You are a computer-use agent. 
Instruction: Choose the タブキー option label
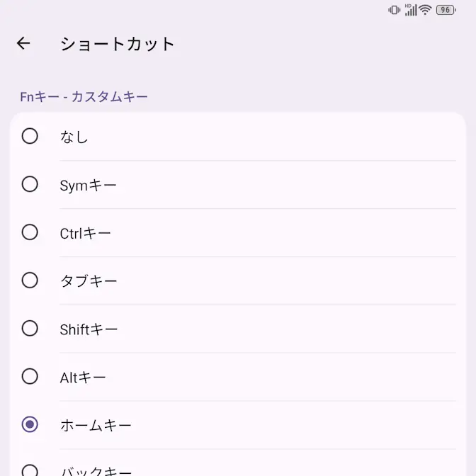(89, 281)
